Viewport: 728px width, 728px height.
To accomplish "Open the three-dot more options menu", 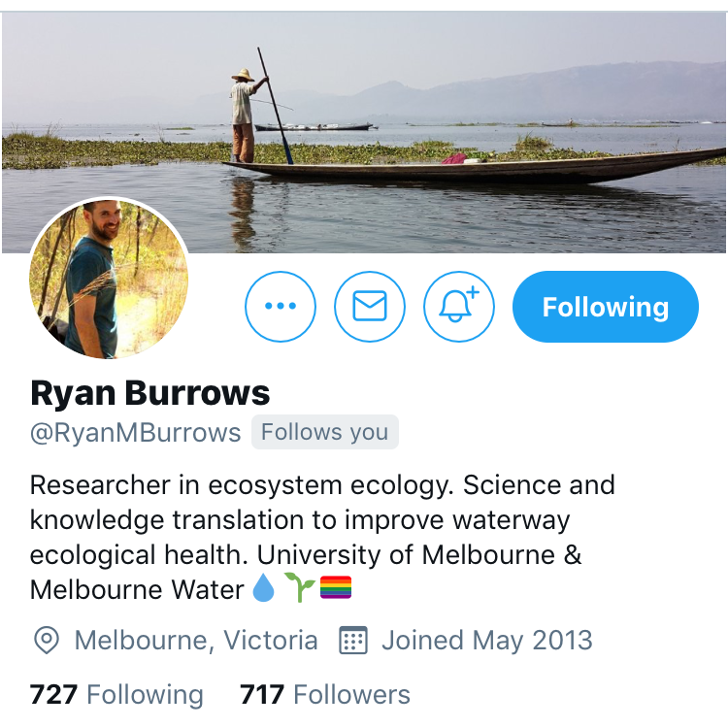I will tap(280, 307).
